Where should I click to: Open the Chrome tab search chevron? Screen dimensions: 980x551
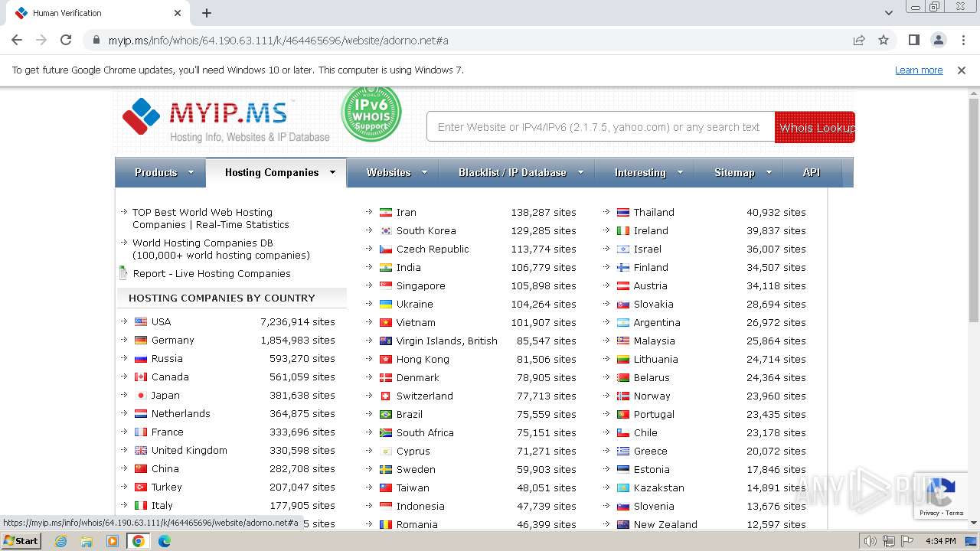[x=888, y=13]
